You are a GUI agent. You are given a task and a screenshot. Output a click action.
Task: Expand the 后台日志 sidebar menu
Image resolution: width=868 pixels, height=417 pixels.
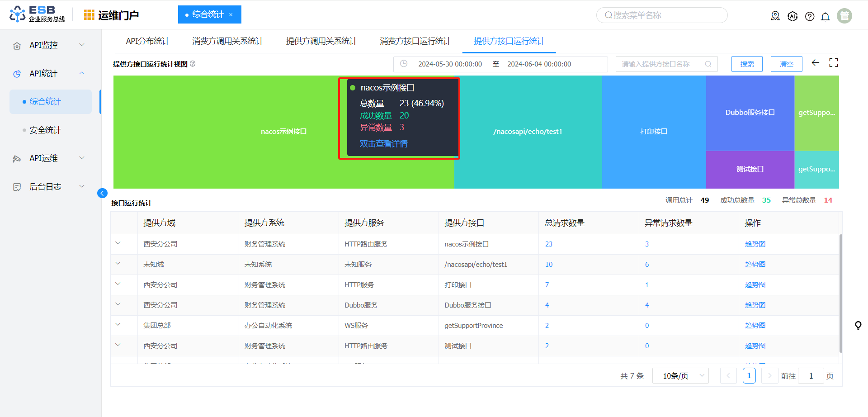[50, 187]
